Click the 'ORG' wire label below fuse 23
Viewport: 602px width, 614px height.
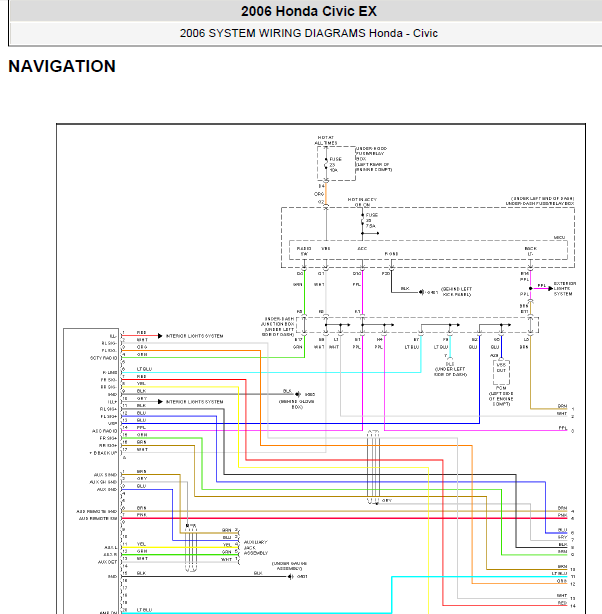(x=319, y=194)
